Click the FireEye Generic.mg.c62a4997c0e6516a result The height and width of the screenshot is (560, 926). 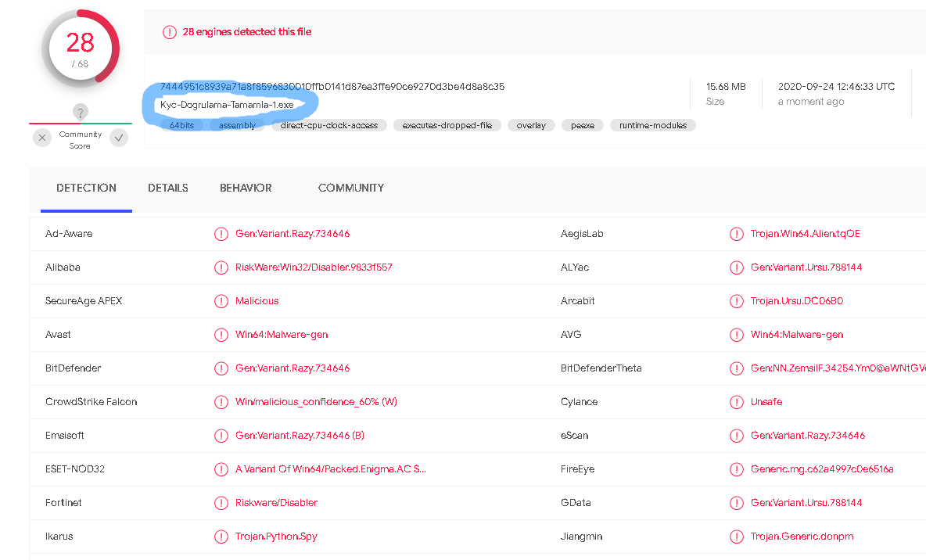pos(822,469)
